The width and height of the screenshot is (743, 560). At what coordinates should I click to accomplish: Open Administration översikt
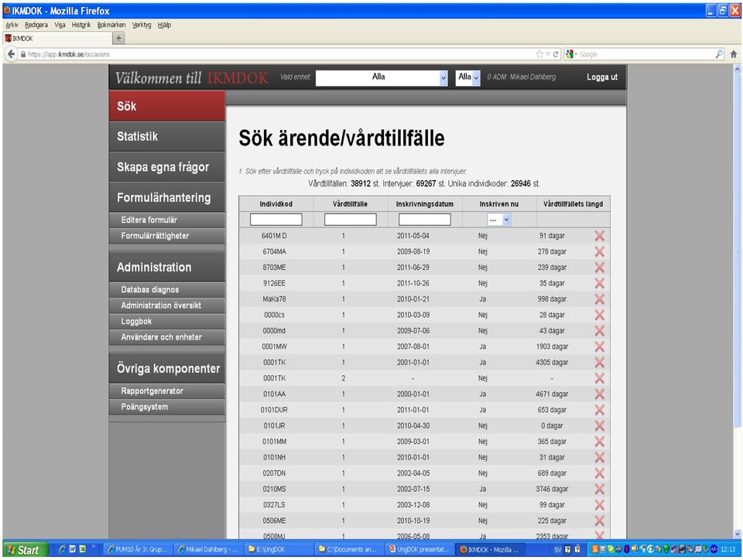(x=167, y=306)
